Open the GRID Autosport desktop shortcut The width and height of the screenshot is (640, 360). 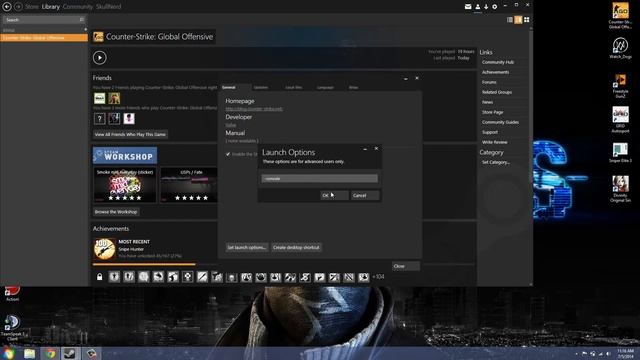pos(620,120)
